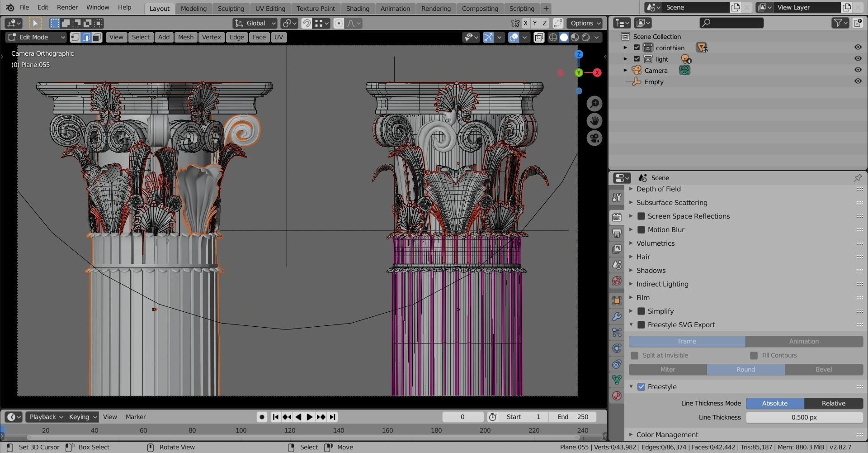Switch to solid shading icon
Screen dimensions: 868x453
tap(564, 37)
